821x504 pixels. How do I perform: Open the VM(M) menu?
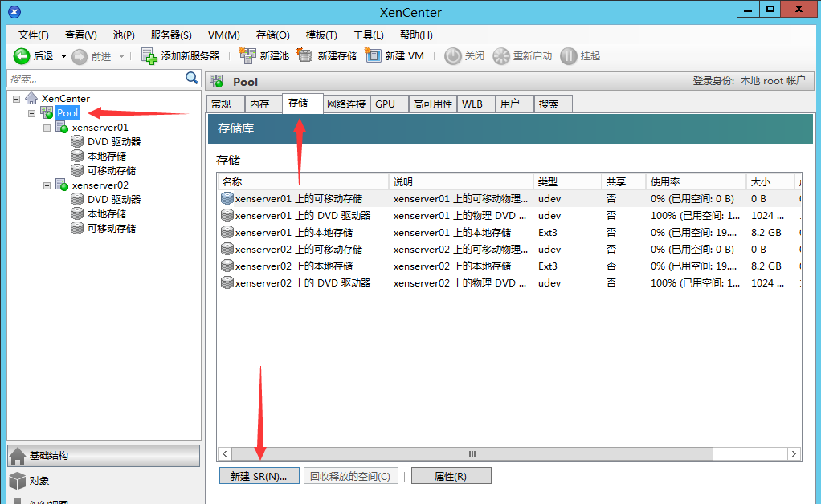[223, 35]
